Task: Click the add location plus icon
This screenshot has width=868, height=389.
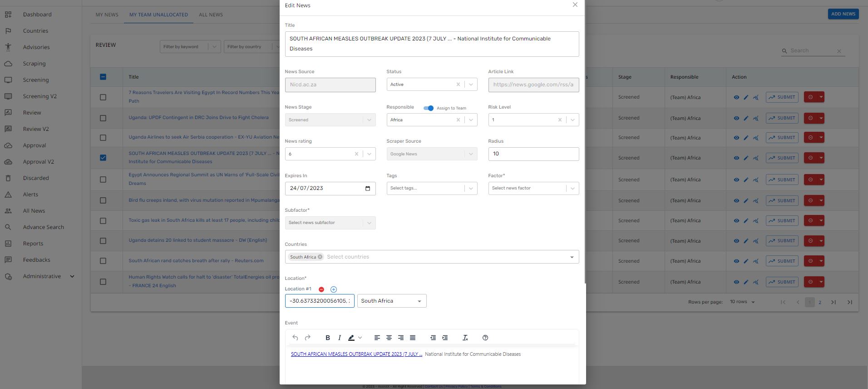Action: click(334, 289)
